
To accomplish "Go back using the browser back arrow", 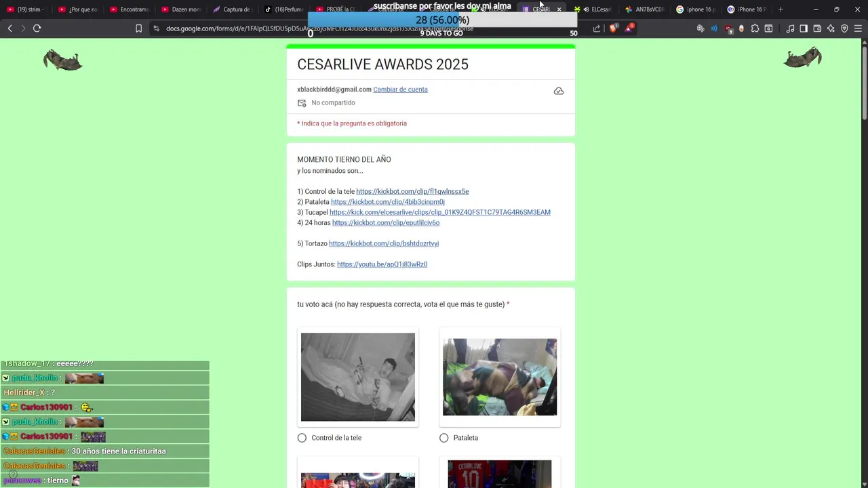I will 9,28.
